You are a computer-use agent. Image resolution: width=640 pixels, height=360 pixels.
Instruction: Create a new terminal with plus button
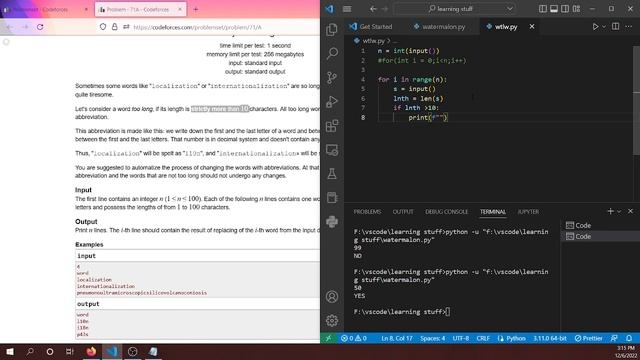(610, 211)
